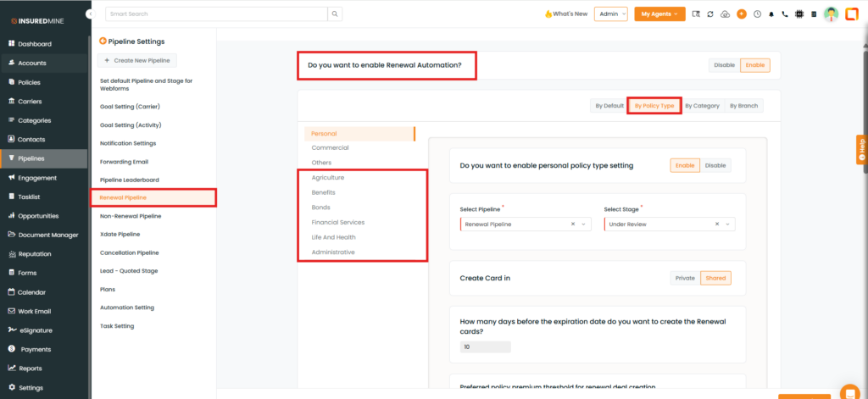Open Non-Renewal Pipeline settings link

[130, 216]
